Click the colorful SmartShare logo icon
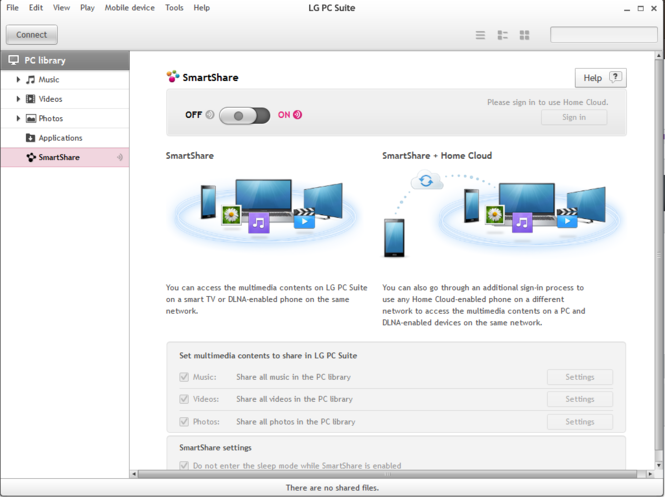The width and height of the screenshot is (665, 497). [x=173, y=77]
